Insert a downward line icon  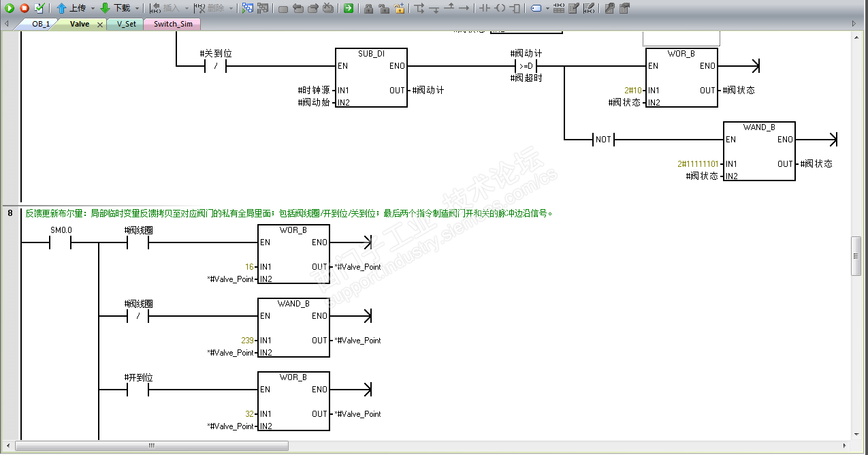tap(434, 9)
